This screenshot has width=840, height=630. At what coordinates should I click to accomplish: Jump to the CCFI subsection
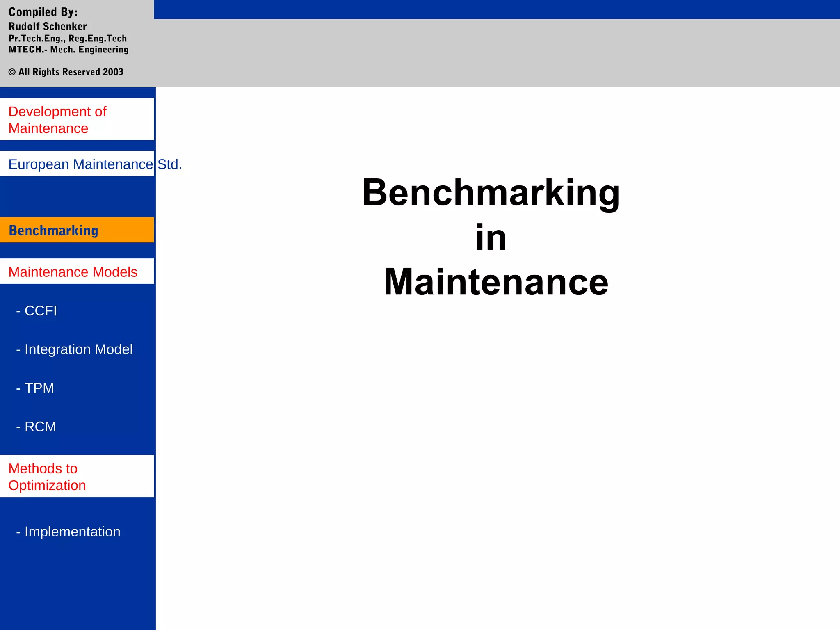37,311
